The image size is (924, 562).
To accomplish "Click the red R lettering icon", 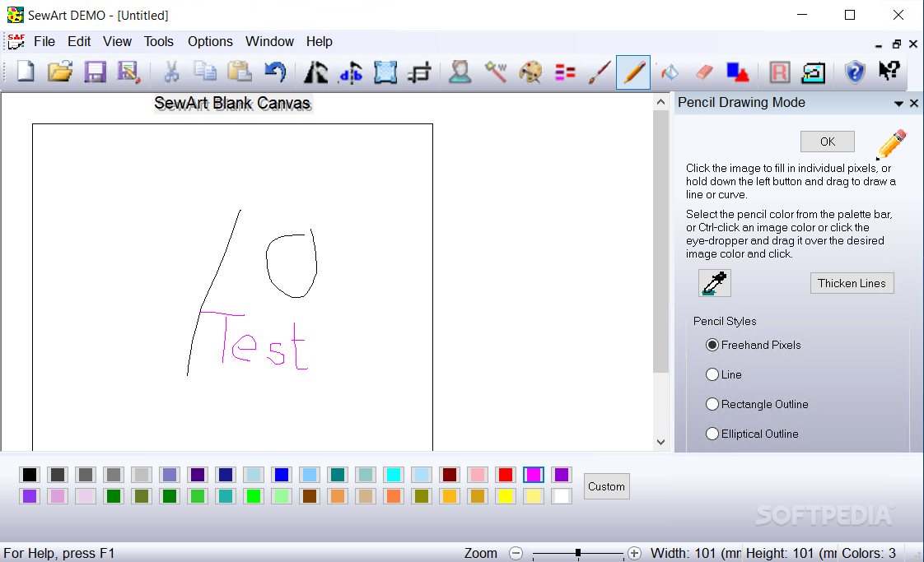I will [x=779, y=72].
